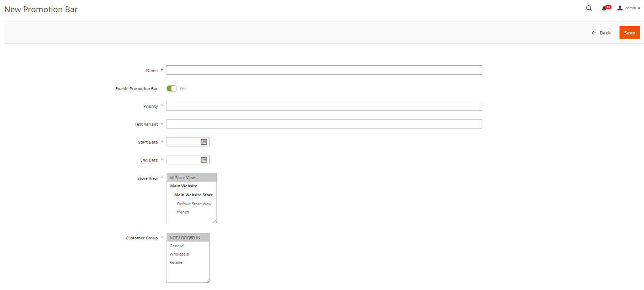Expand the admin account dropdown arrow
Screen dimensions: 644x290
point(639,8)
